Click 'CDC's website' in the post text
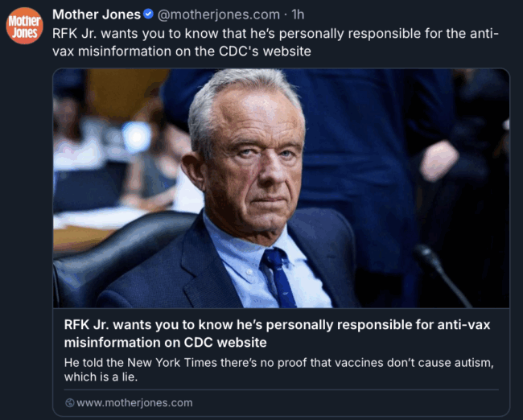523x420 pixels. (271, 51)
